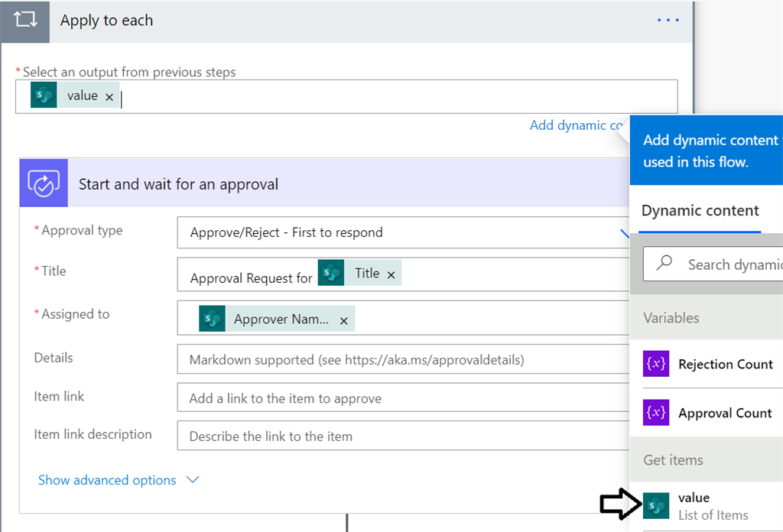Click the Item link description field

(x=401, y=436)
